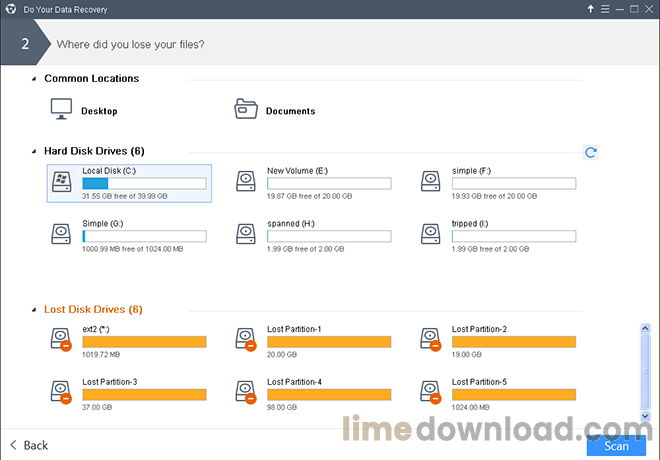Refresh the hard disk drives list
Image resolution: width=660 pixels, height=460 pixels.
[x=590, y=152]
